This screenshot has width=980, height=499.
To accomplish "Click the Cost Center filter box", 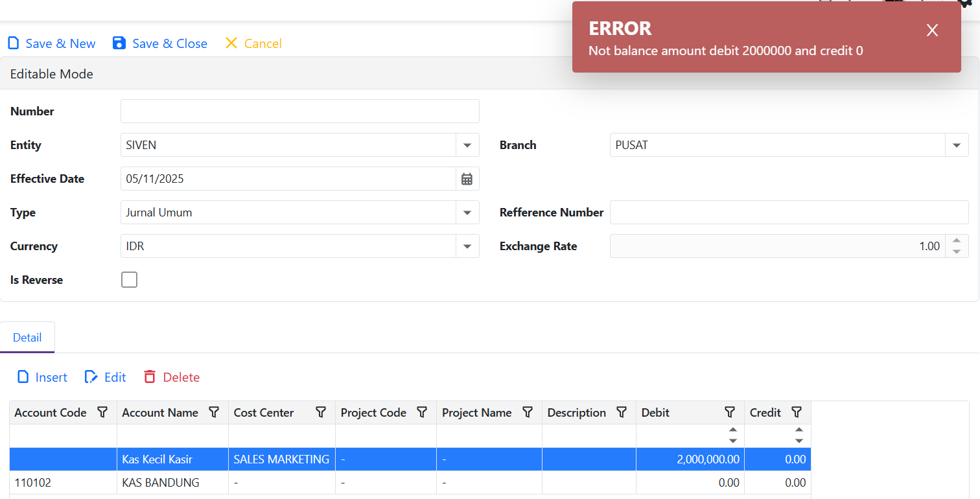I will (x=282, y=436).
